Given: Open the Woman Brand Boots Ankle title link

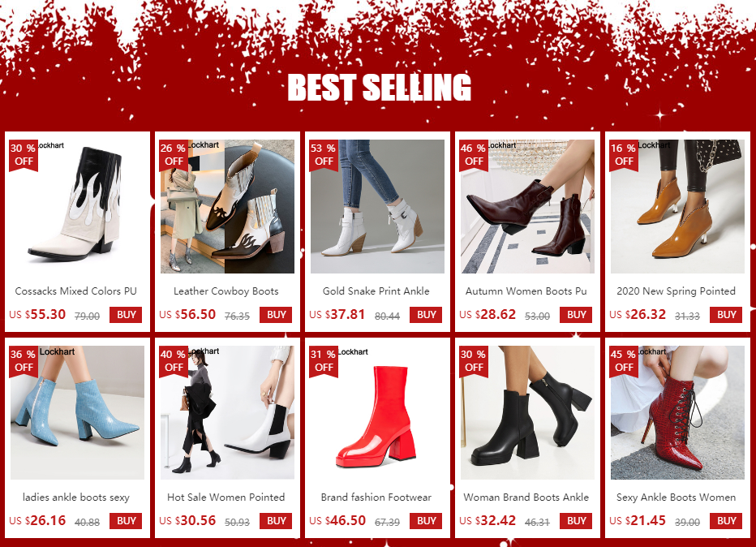Looking at the screenshot, I should pos(526,497).
